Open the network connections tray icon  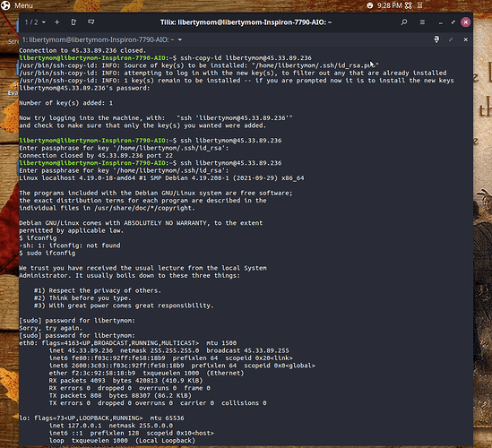click(408, 5)
